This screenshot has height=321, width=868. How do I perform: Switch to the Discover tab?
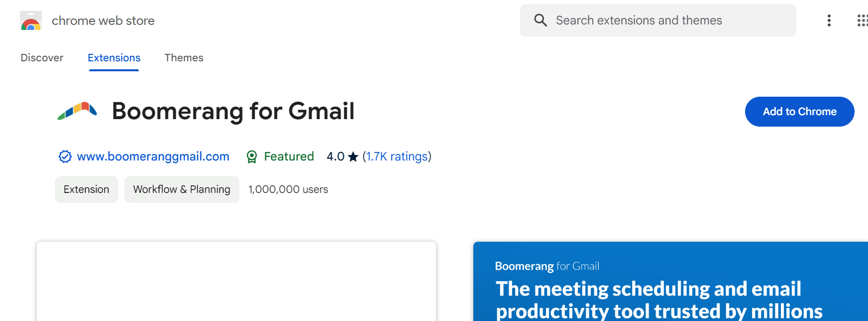(42, 58)
